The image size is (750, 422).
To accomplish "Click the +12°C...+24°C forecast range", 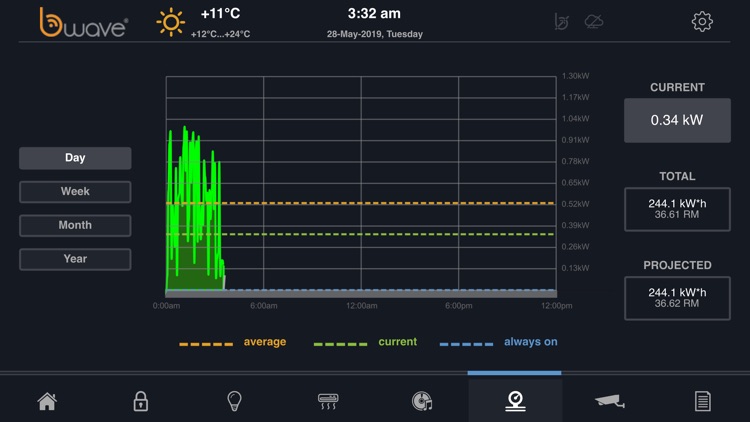I will [220, 34].
